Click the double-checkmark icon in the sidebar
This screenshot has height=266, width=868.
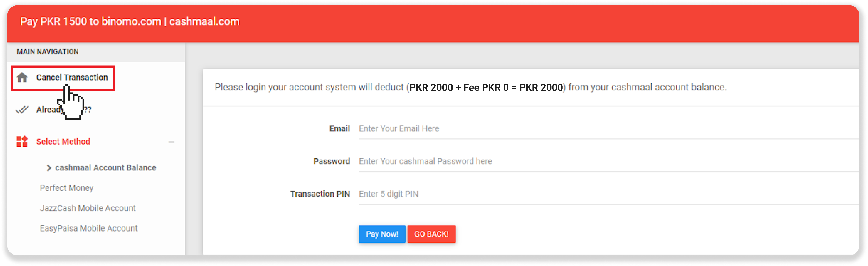click(22, 110)
